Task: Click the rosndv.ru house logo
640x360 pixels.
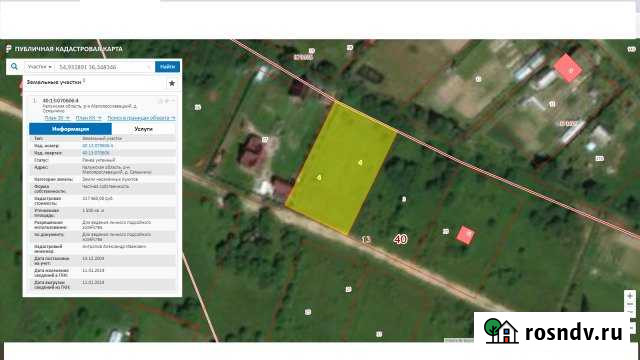Action: coord(500,331)
